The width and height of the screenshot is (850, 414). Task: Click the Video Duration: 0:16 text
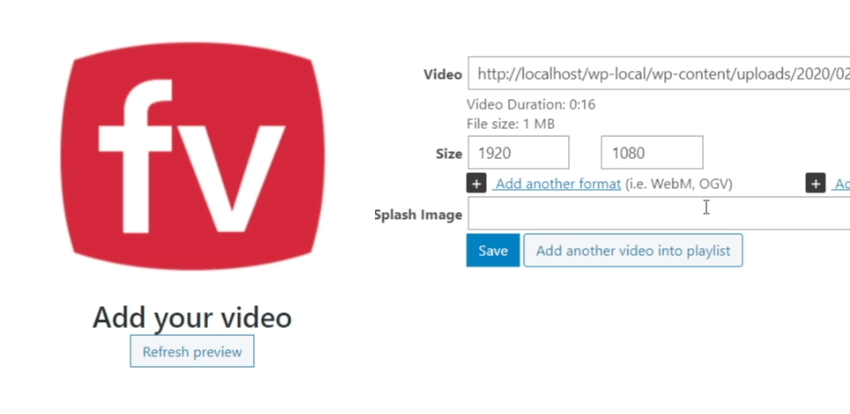pyautogui.click(x=531, y=104)
